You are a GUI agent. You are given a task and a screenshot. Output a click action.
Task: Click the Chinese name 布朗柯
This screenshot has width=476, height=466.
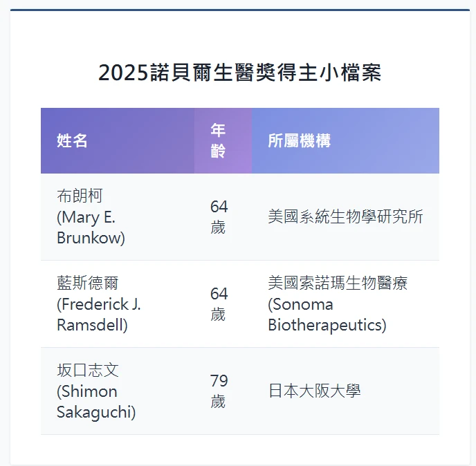coord(80,196)
